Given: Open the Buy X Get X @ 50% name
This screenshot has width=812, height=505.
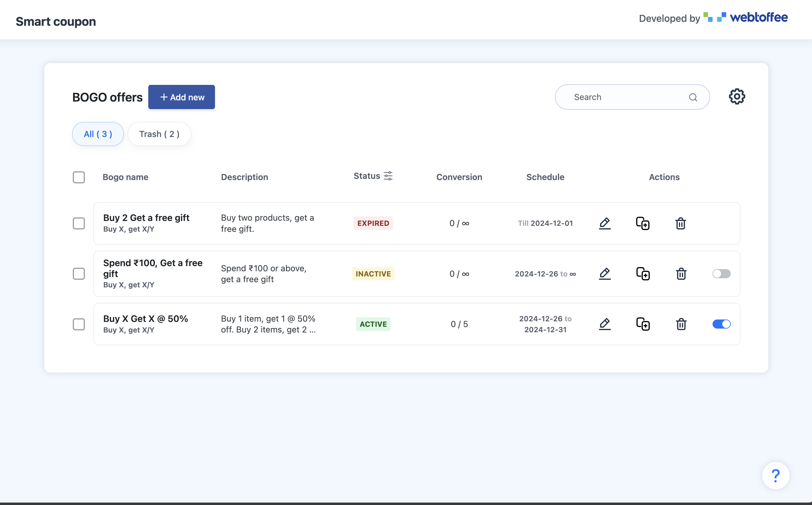Looking at the screenshot, I should 146,319.
